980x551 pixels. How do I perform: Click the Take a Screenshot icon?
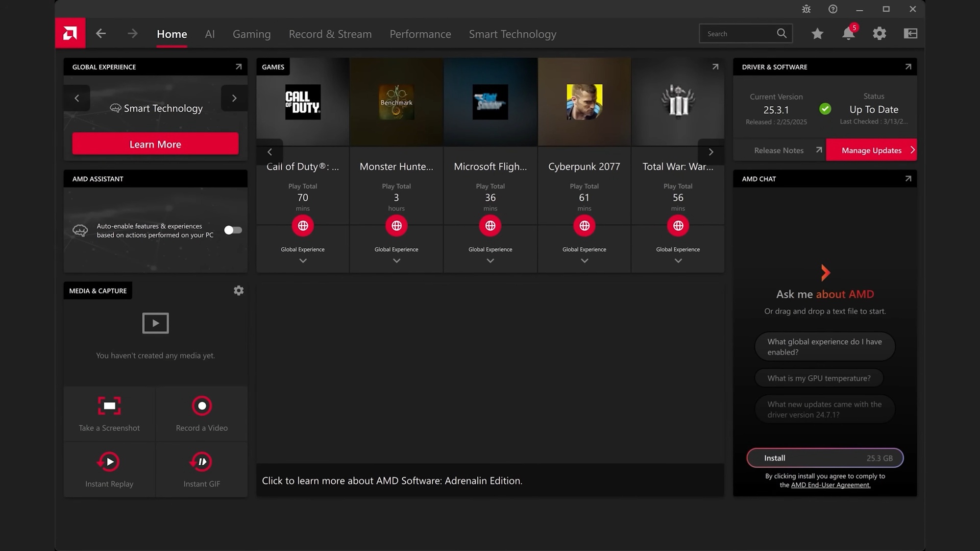click(109, 406)
